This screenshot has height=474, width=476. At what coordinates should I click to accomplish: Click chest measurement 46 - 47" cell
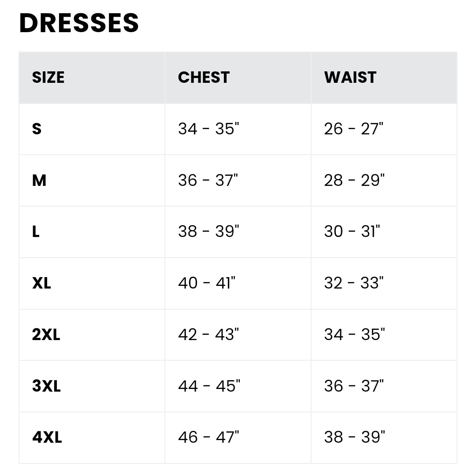click(x=208, y=437)
